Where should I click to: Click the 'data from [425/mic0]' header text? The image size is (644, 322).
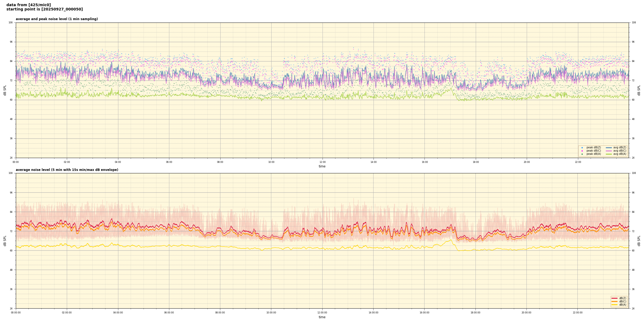point(29,5)
